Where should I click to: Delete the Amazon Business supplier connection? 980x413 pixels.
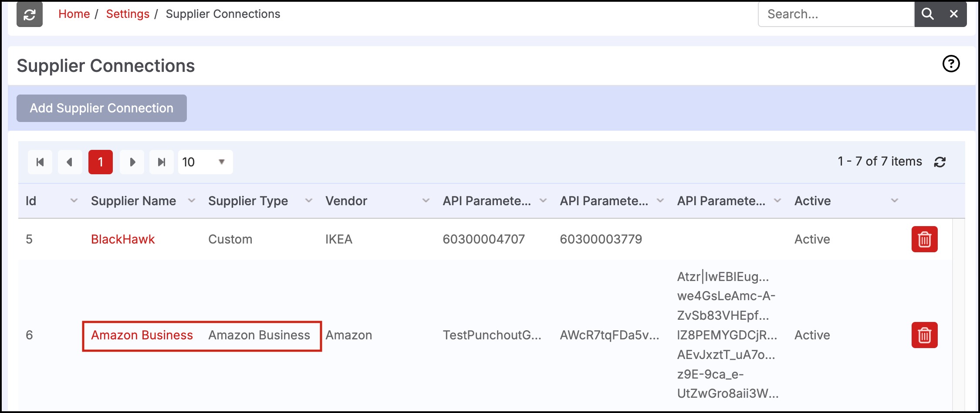925,335
